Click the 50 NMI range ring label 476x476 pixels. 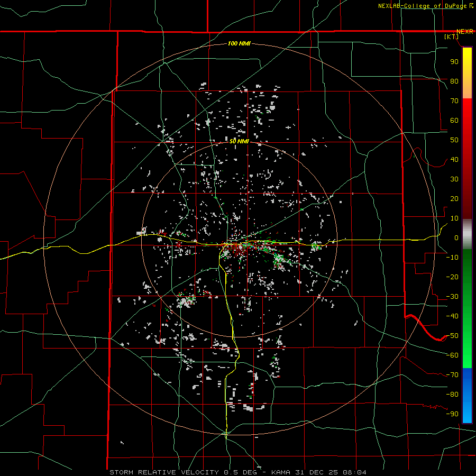[x=239, y=141]
